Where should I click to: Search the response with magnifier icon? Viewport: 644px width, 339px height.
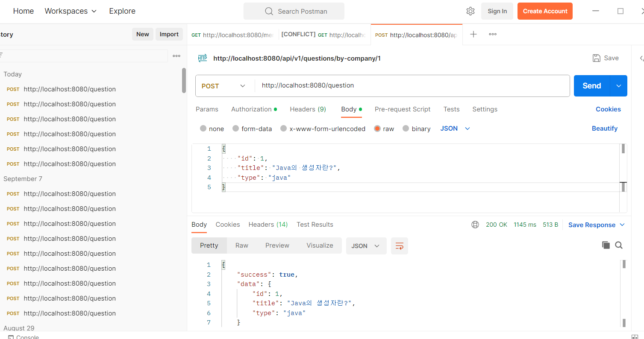(x=619, y=245)
